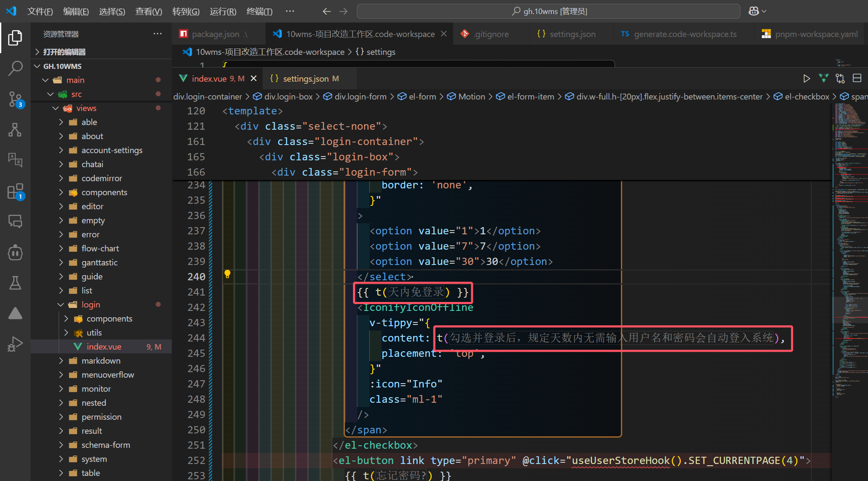Click the Vue Volar toolbar icon
Screen dimensions: 868x481
pyautogui.click(x=823, y=79)
